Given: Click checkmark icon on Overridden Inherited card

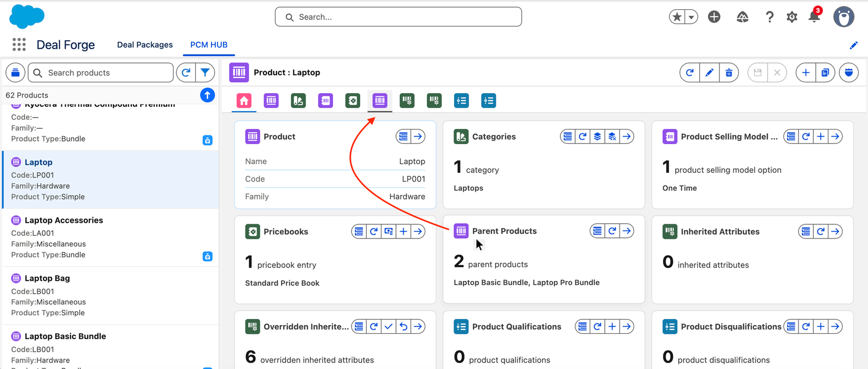Looking at the screenshot, I should (388, 326).
